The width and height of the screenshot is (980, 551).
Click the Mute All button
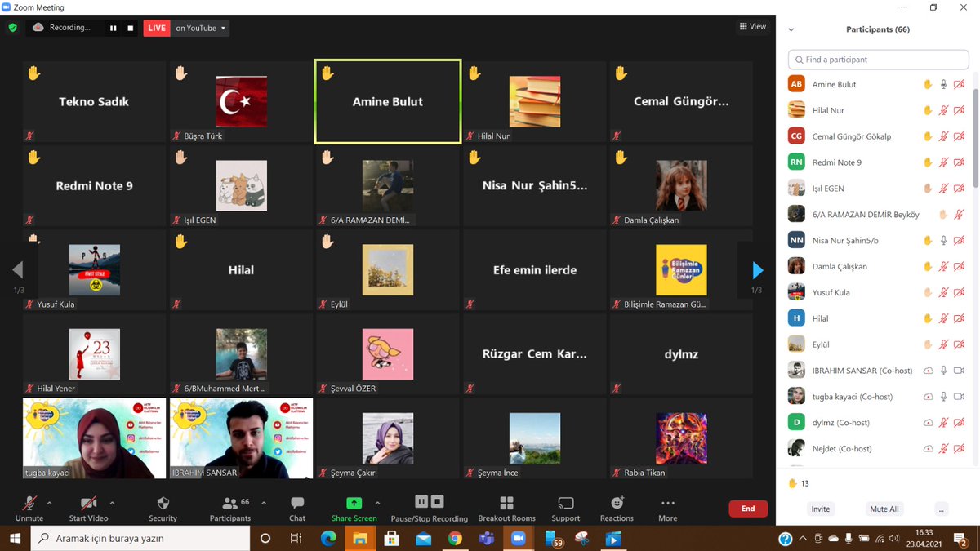coord(884,509)
